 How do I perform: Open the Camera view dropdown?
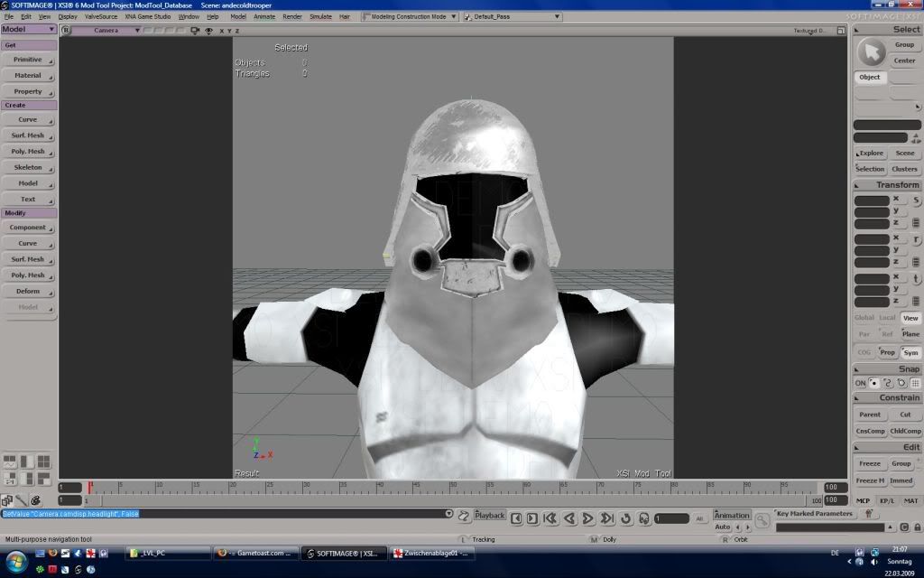[x=106, y=30]
